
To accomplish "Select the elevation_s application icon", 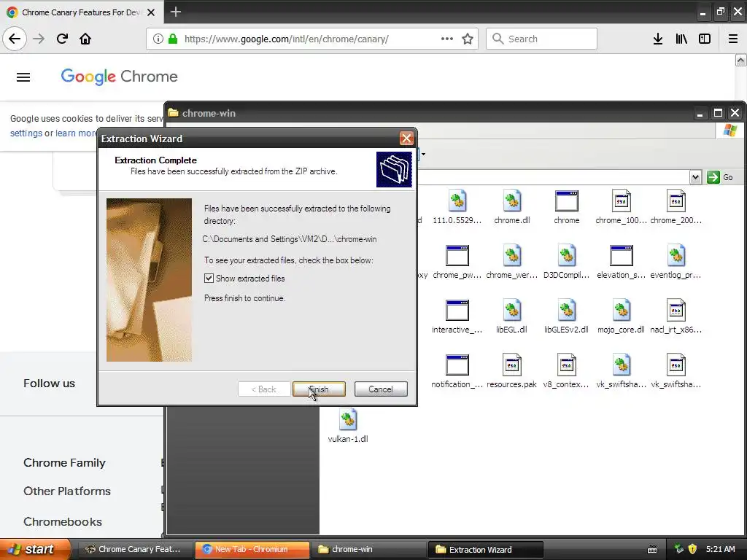I will click(x=622, y=256).
